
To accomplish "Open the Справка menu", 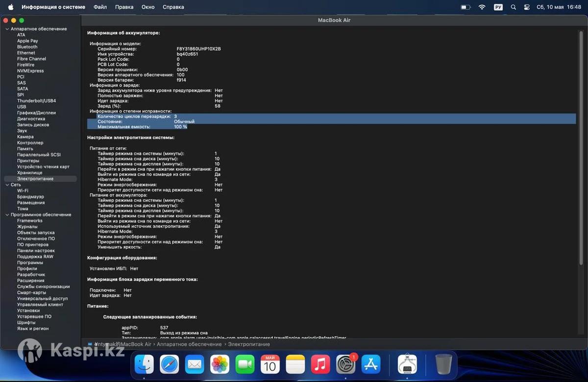I will point(173,7).
